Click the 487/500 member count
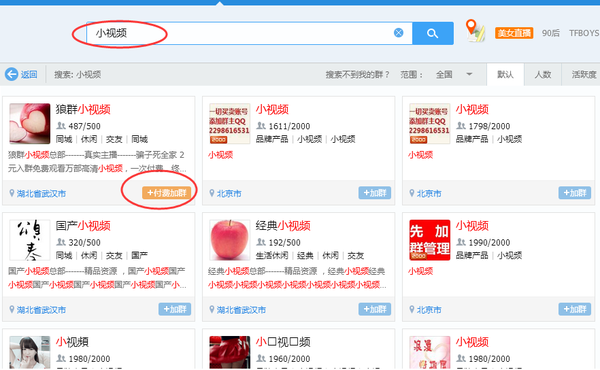 (x=84, y=126)
